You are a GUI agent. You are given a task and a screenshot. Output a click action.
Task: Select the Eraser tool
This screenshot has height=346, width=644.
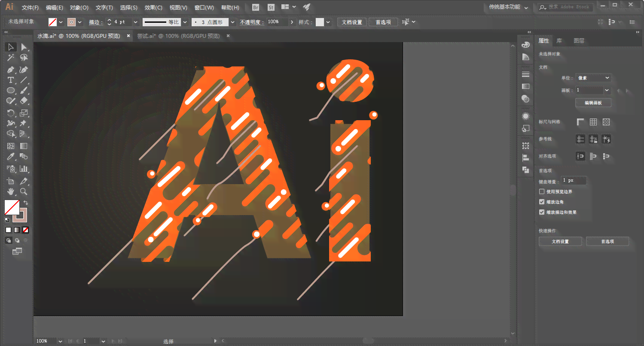click(x=24, y=101)
